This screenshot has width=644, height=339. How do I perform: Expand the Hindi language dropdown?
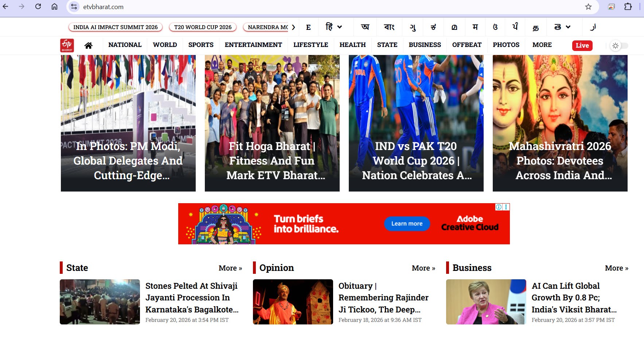click(340, 27)
